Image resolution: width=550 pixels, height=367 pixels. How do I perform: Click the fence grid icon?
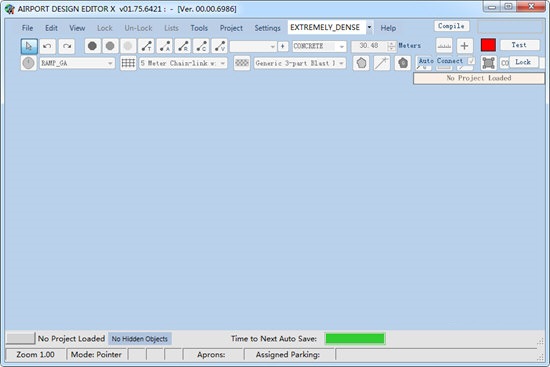[x=128, y=64]
